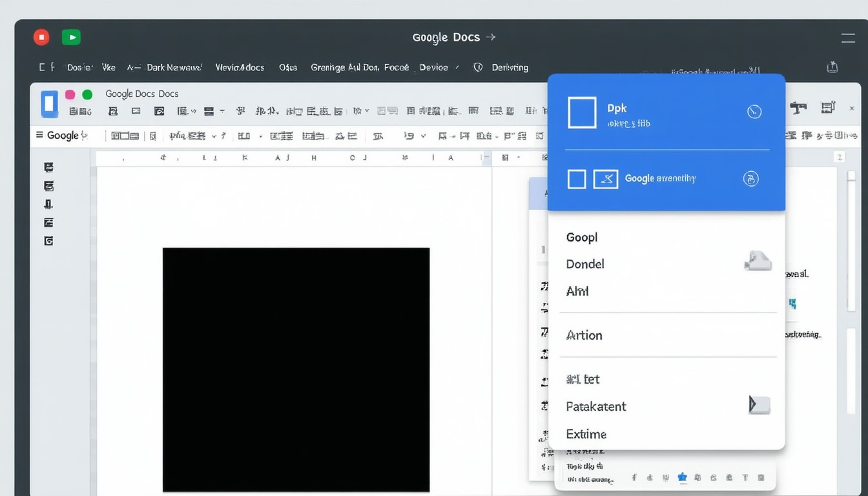Toggle the large square checkbox beside Dpk
This screenshot has width=868, height=496.
[x=581, y=112]
